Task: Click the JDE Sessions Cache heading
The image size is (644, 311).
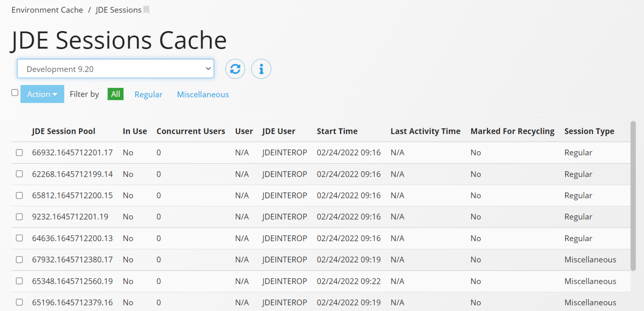Action: click(x=119, y=40)
